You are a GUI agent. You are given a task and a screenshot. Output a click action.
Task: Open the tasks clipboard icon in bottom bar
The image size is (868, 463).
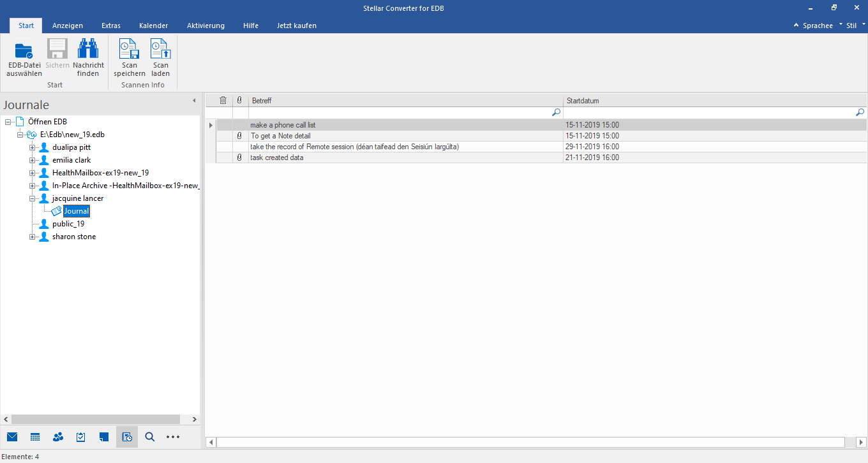click(81, 437)
